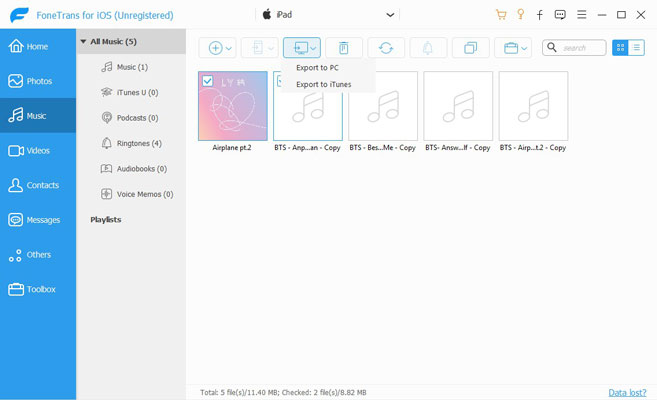Select the BTS - Bes...Me - Copy thumbnail
The image size is (657, 400).
(383, 106)
